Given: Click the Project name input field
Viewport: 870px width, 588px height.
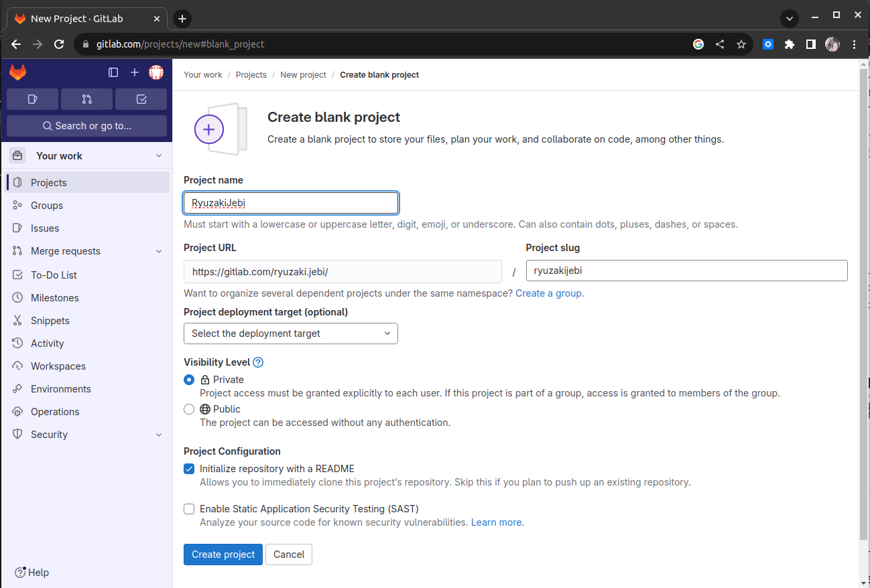Looking at the screenshot, I should (x=291, y=203).
